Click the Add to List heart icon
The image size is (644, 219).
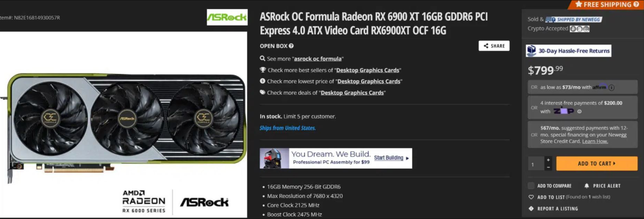531,197
